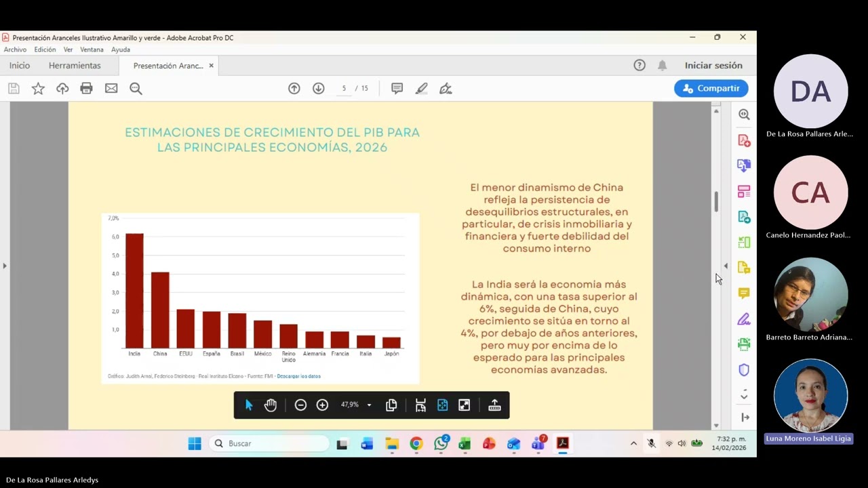This screenshot has height=488, width=868.
Task: Switch to the Herramientas tab
Action: (x=75, y=66)
